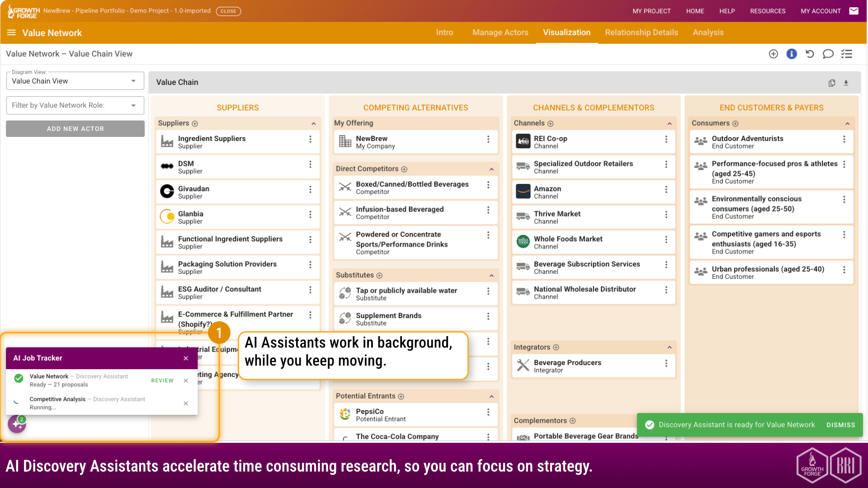The height and width of the screenshot is (488, 868).
Task: Open the three-dot menu for DSM
Action: pos(310,164)
